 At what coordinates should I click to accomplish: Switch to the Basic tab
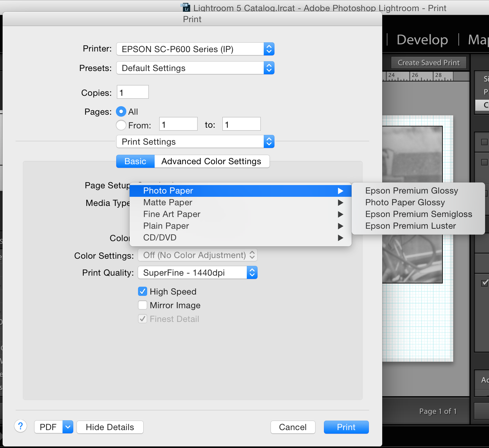(x=135, y=161)
